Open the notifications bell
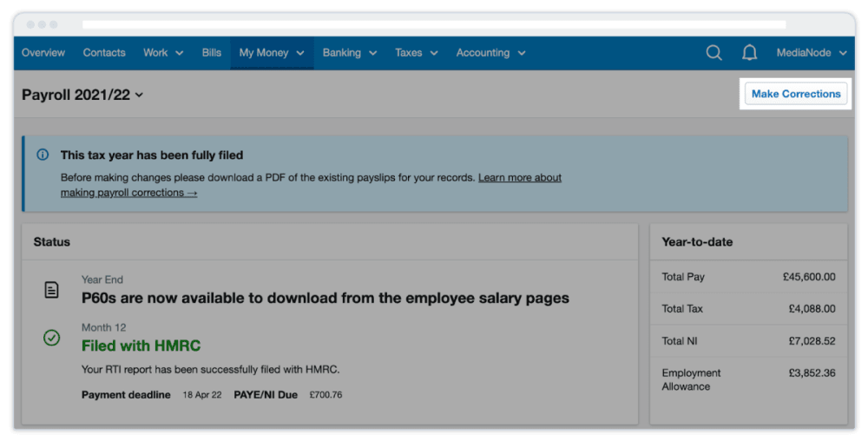 749,53
